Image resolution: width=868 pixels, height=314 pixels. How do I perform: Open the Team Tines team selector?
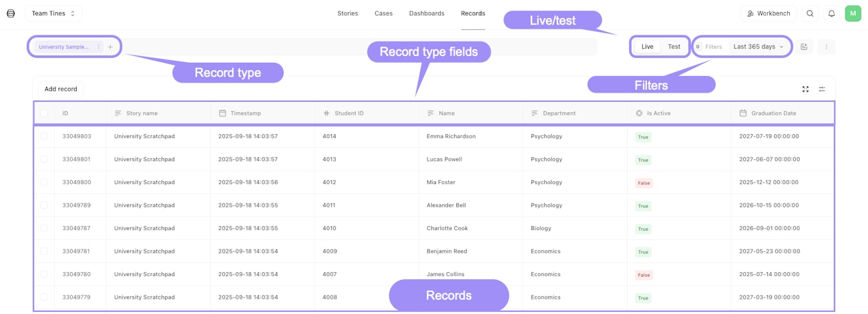point(54,13)
